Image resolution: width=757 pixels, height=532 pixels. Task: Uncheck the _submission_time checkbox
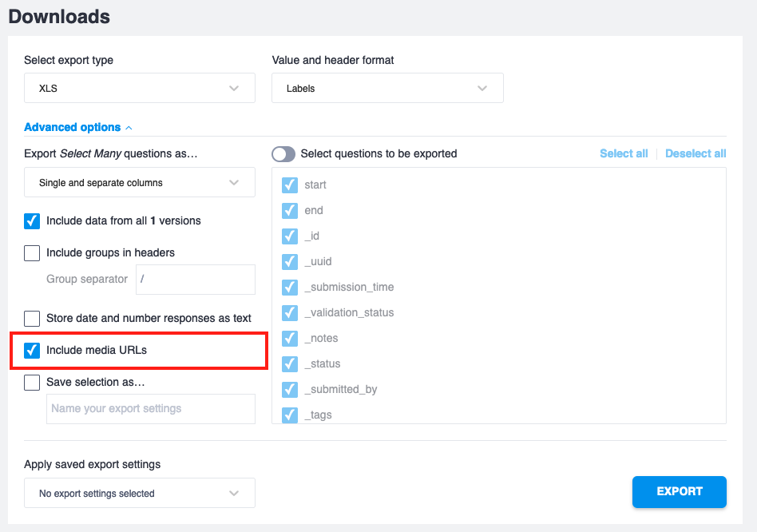[290, 288]
